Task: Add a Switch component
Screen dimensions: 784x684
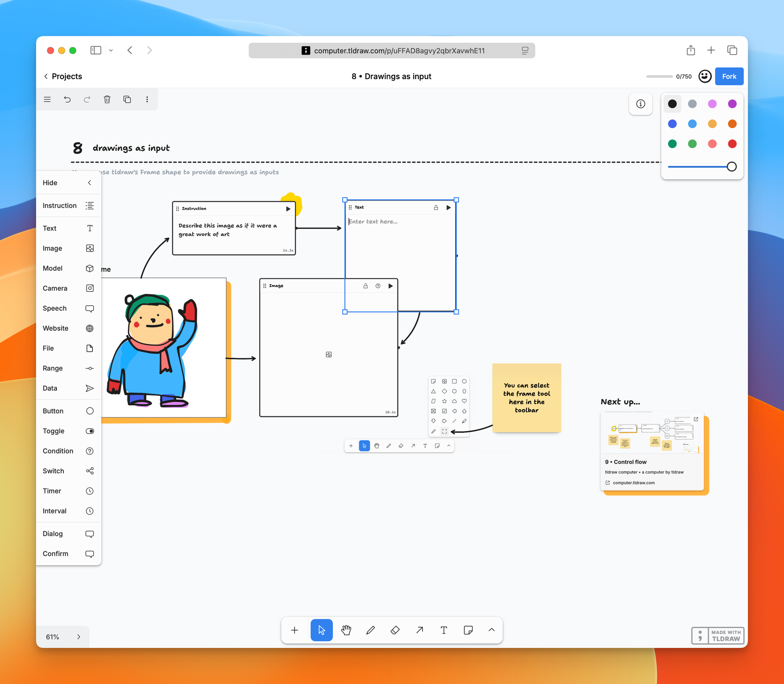Action: click(69, 471)
